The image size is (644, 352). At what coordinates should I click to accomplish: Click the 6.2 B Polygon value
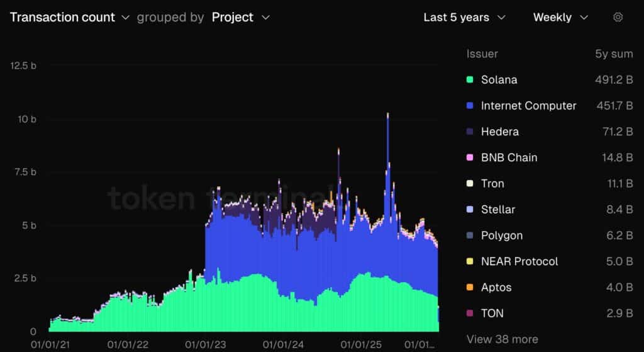coord(619,236)
